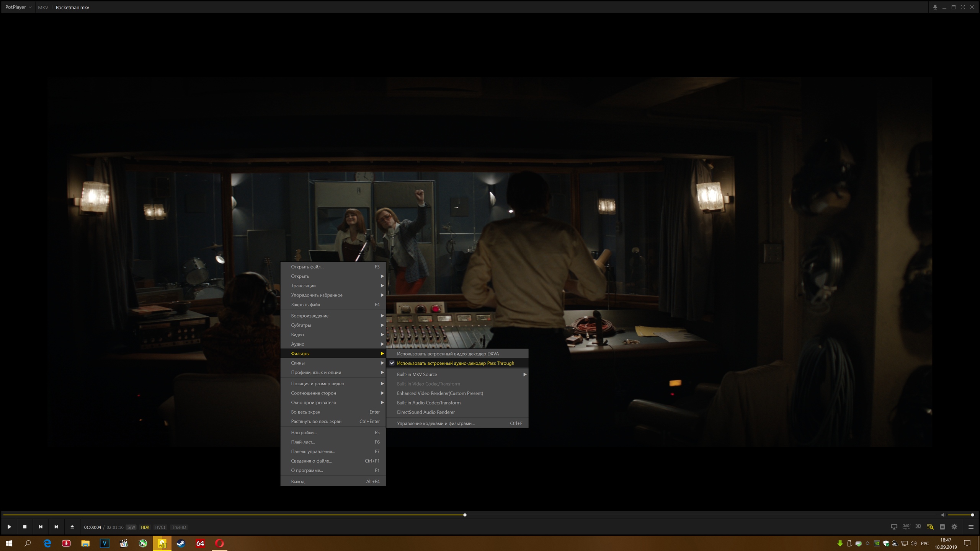
Task: Open the settings gear in player bar
Action: pos(954,527)
